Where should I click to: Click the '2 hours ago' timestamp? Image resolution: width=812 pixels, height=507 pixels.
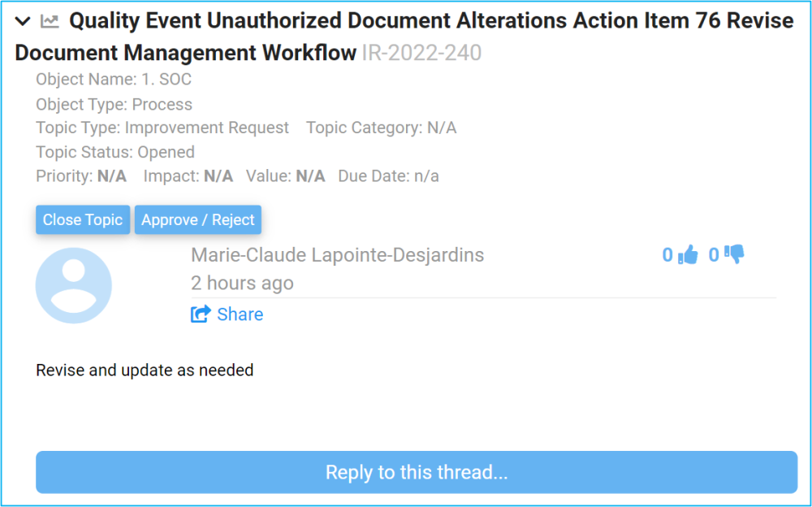pyautogui.click(x=242, y=284)
